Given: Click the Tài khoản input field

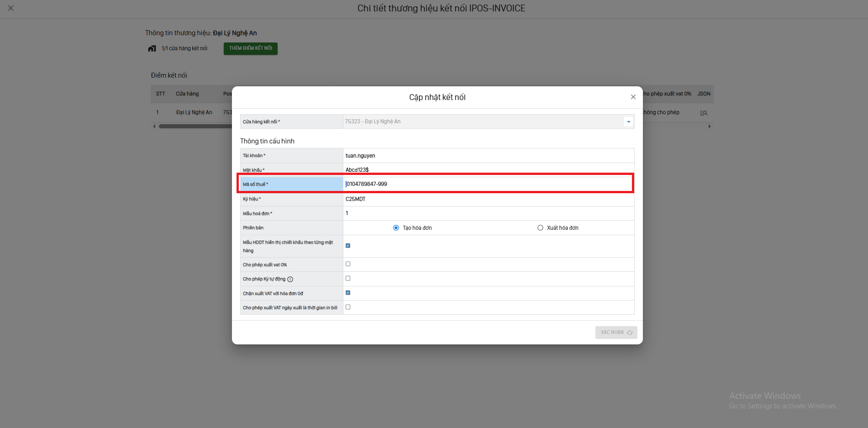Looking at the screenshot, I should point(487,156).
